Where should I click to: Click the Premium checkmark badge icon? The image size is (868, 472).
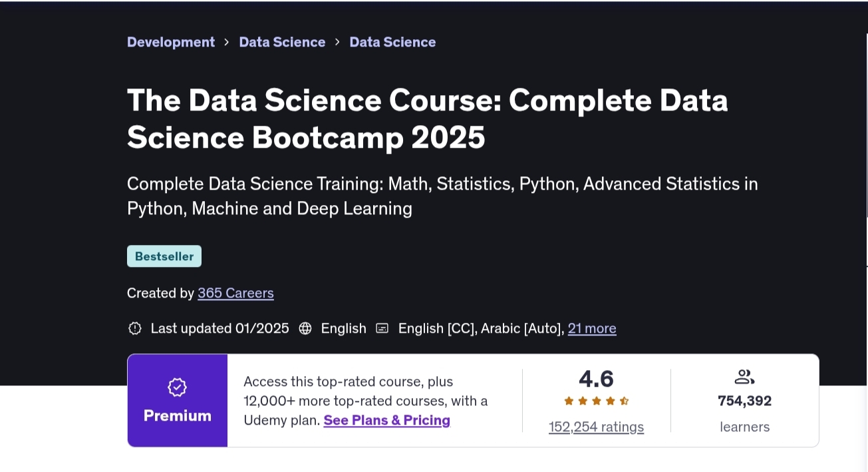pyautogui.click(x=177, y=387)
